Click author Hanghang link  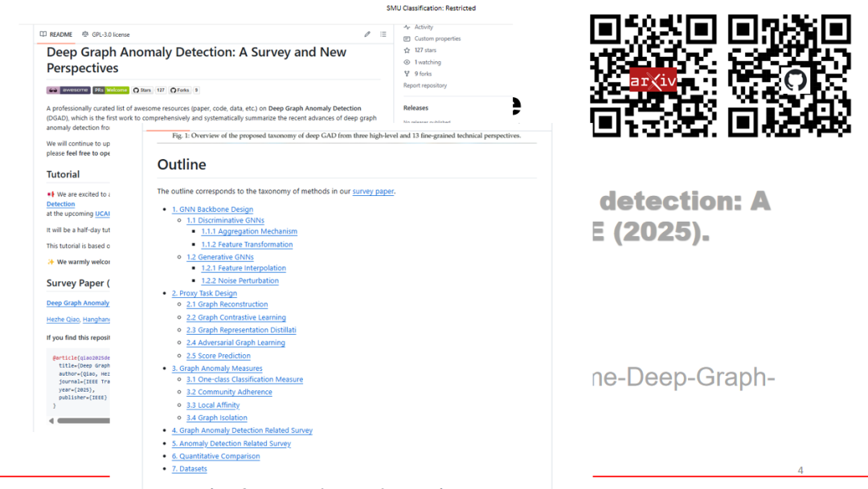pyautogui.click(x=96, y=320)
